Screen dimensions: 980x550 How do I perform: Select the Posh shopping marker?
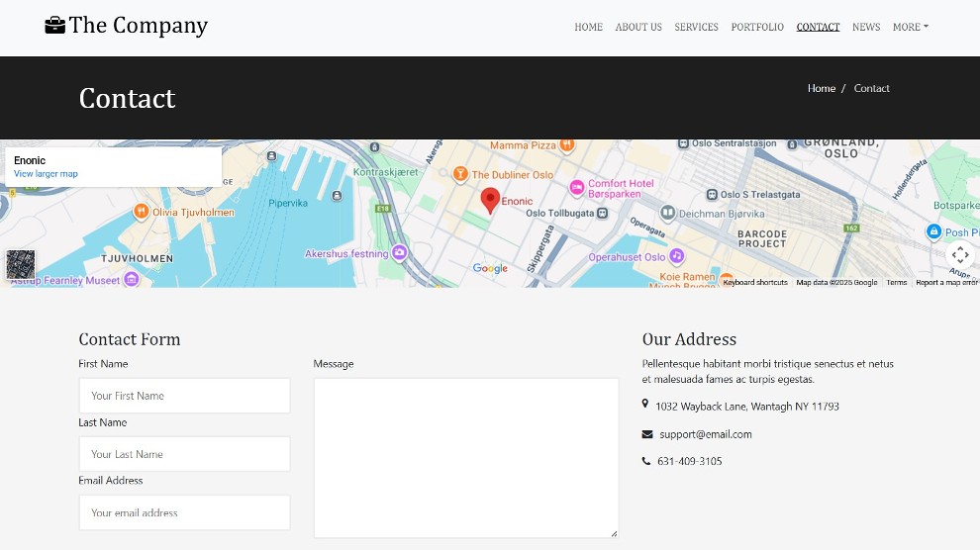pos(933,231)
